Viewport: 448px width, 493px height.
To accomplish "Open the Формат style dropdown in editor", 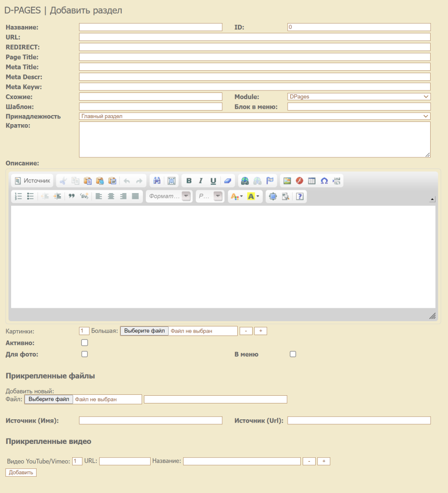I will click(168, 196).
